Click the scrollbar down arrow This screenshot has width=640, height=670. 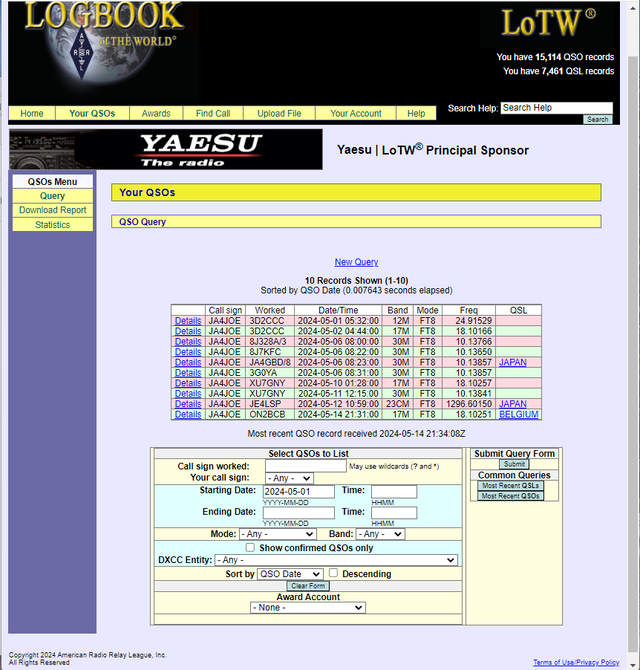click(x=633, y=664)
